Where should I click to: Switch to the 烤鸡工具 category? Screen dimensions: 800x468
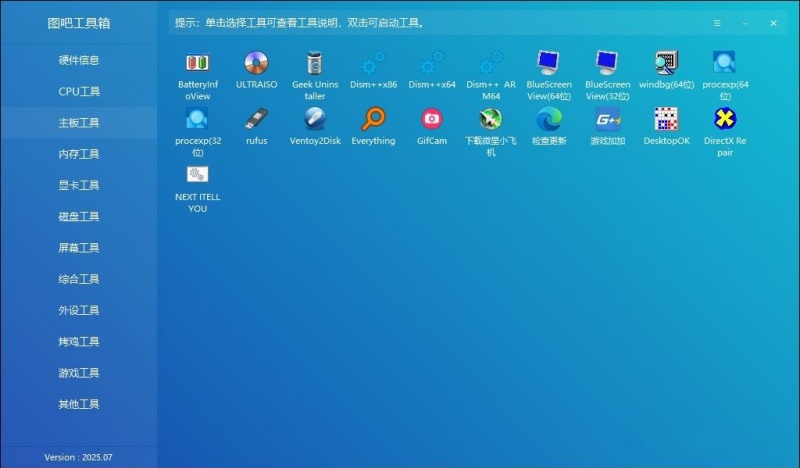(x=79, y=341)
